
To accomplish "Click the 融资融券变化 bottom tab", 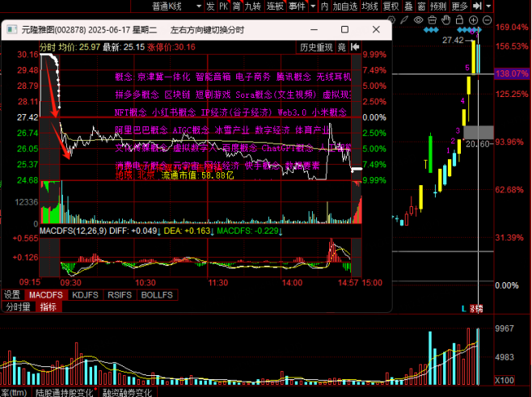I will 127,393.
